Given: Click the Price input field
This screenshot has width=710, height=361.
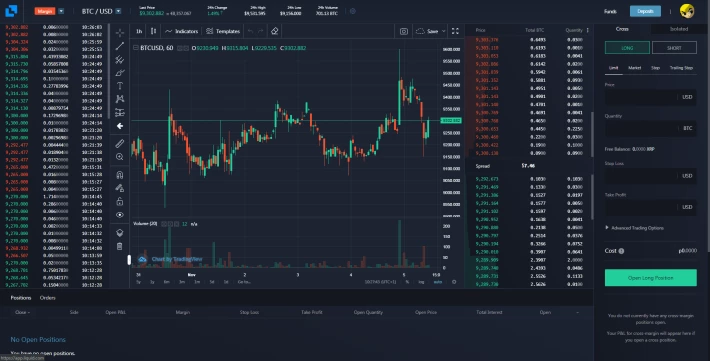Looking at the screenshot, I should pyautogui.click(x=651, y=97).
